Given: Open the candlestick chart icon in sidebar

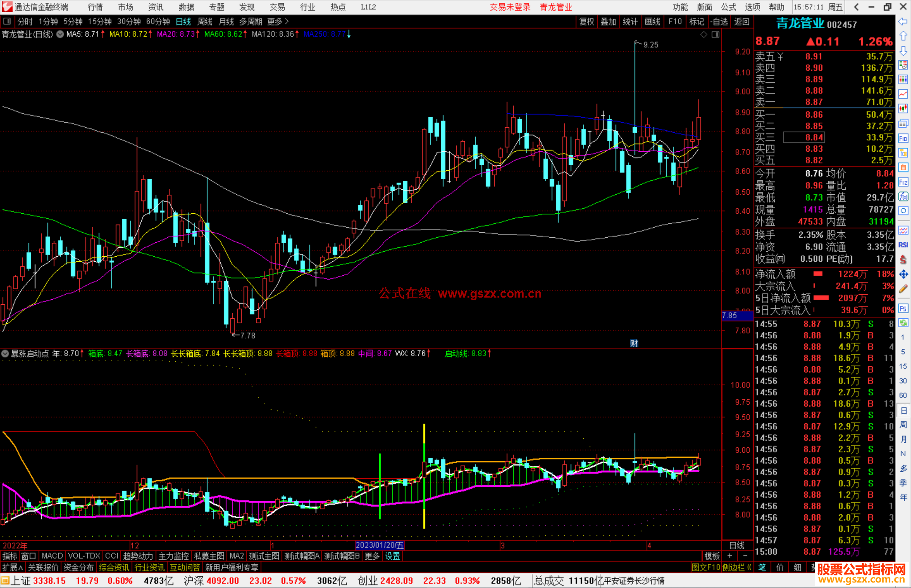Looking at the screenshot, I should [903, 108].
